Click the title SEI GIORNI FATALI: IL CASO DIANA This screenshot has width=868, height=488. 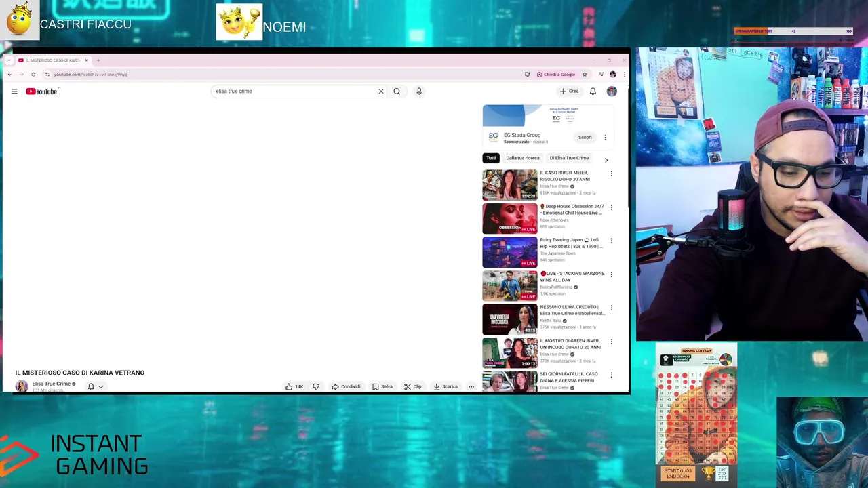[x=569, y=378]
